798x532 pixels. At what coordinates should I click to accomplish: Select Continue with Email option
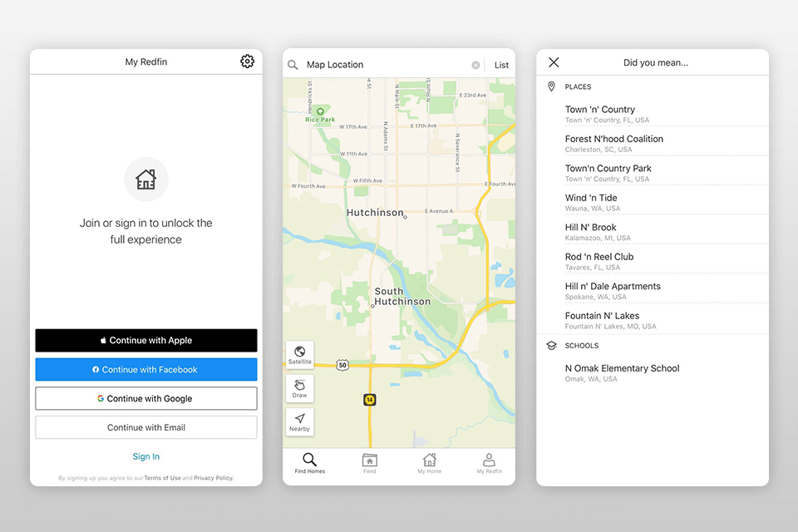coord(146,427)
